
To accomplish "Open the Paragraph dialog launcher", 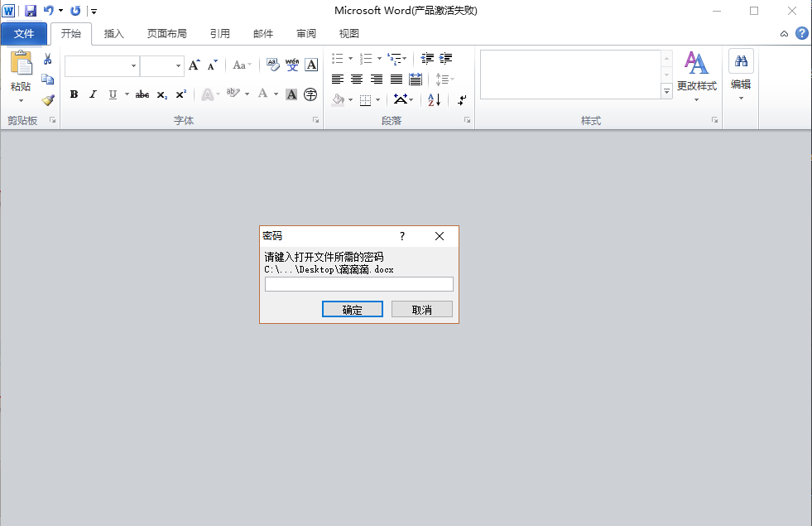I will tap(468, 120).
